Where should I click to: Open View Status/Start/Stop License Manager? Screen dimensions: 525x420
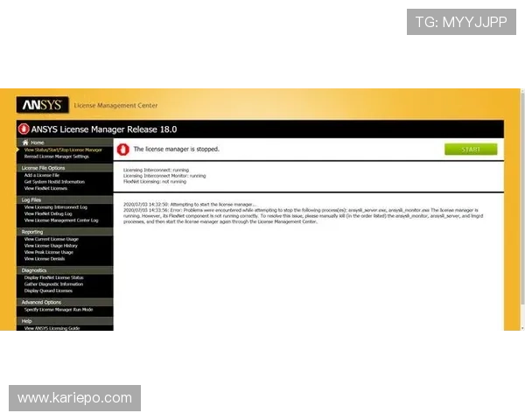[63, 150]
